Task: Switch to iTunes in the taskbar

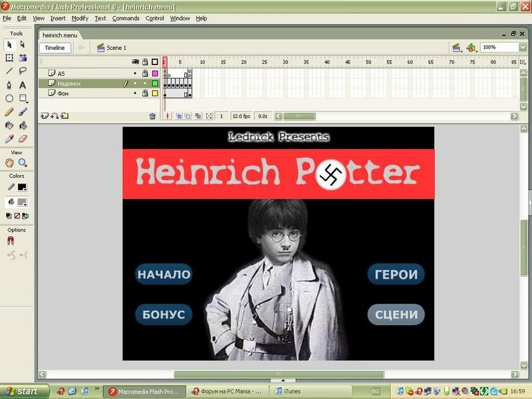Action: coord(310,392)
